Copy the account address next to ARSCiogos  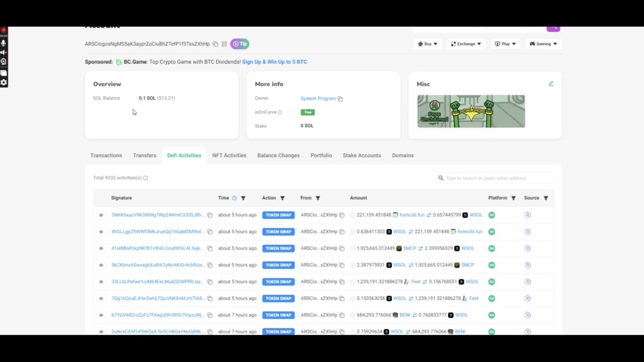click(215, 44)
